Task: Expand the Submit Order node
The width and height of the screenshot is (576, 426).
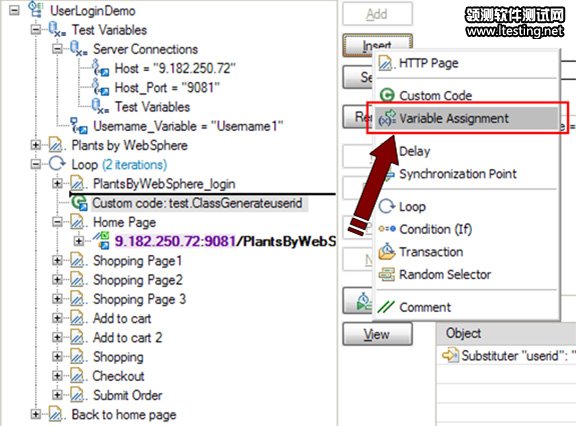Action: click(x=57, y=395)
